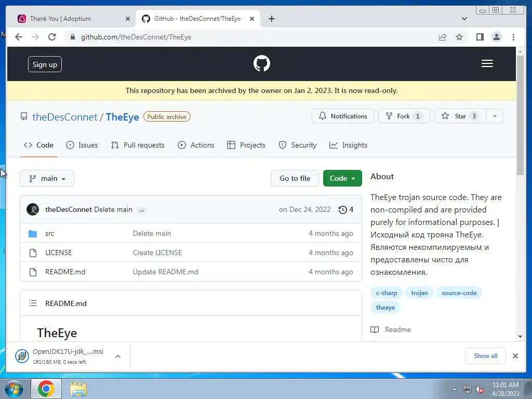Image resolution: width=532 pixels, height=399 pixels.
Task: Open Create LICENSE commit message
Action: (157, 252)
